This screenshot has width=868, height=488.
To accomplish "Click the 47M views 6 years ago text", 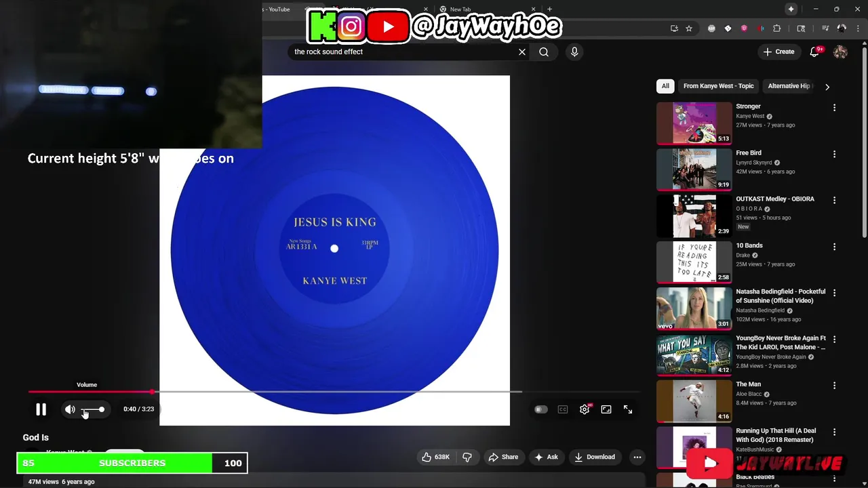I will click(61, 482).
